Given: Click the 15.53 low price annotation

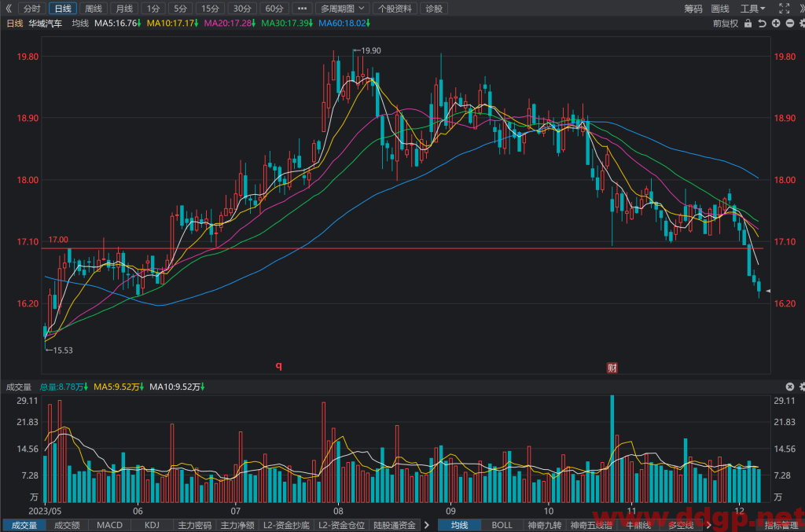Looking at the screenshot, I should [x=59, y=350].
